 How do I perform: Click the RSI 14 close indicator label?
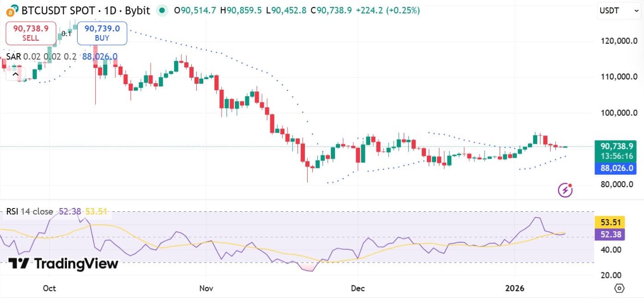click(29, 211)
